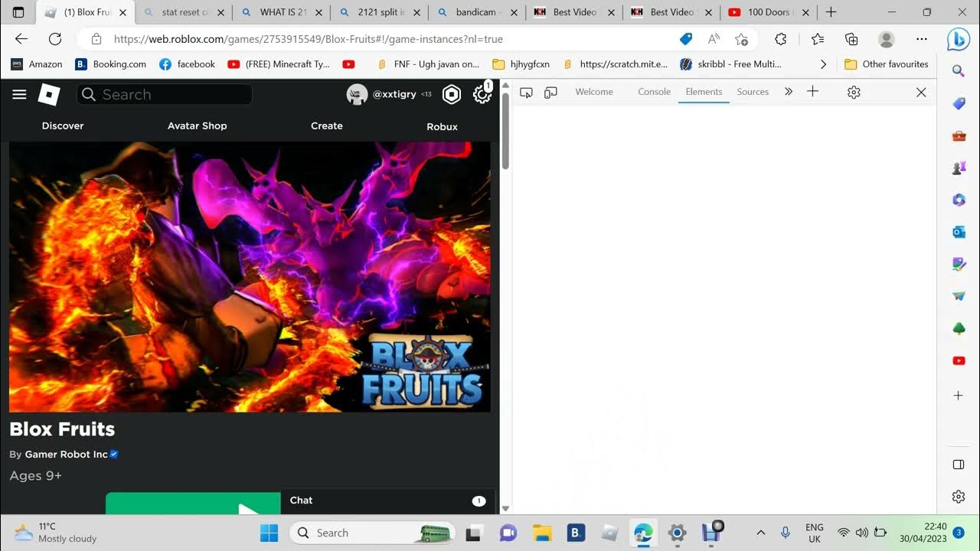Viewport: 980px width, 551px height.
Task: Click the page vertical scrollbar thumb
Action: (505, 132)
